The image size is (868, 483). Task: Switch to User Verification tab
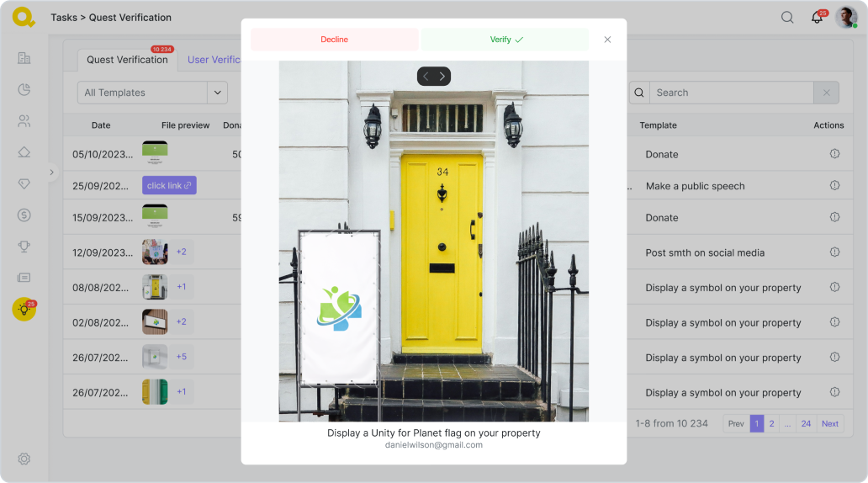coord(214,60)
